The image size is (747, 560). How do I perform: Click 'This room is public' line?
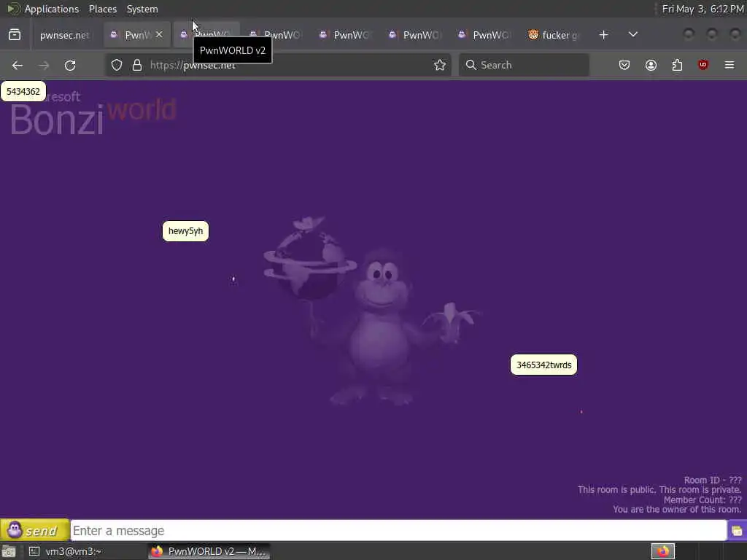(x=659, y=489)
